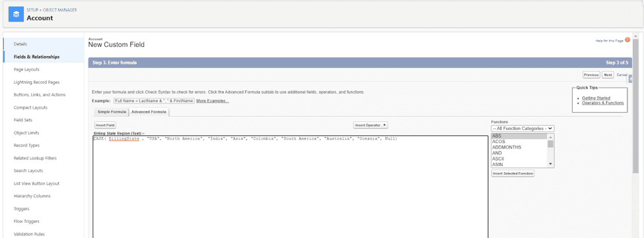This screenshot has width=644, height=238.
Task: Select Fields & Relationships in sidebar
Action: pyautogui.click(x=36, y=57)
